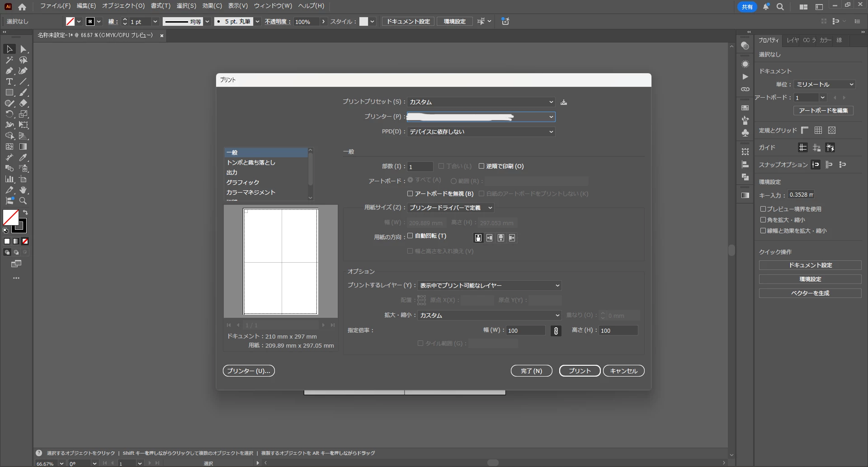This screenshot has height=467, width=868.
Task: Select the Type tool
Action: tap(9, 82)
